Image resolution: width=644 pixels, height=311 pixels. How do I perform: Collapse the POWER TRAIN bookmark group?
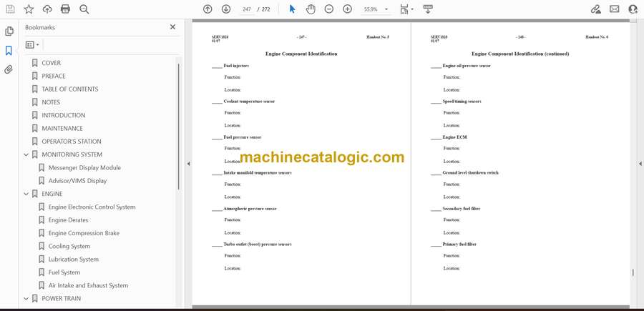click(x=26, y=298)
